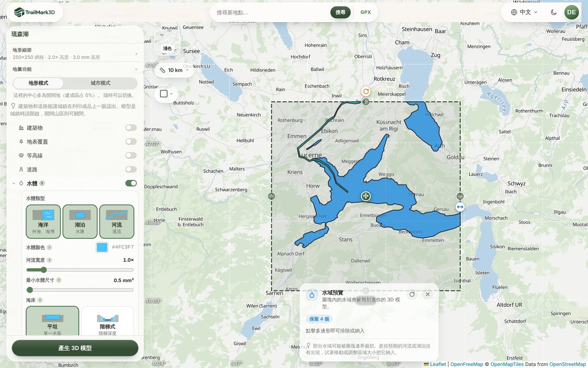Image resolution: width=588 pixels, height=368 pixels.
Task: Toggle dark mode with the moon icon
Action: point(554,12)
